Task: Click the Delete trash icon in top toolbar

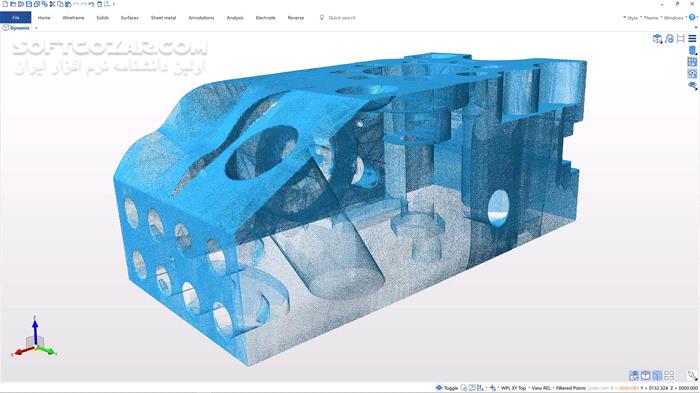Action: [x=100, y=4]
